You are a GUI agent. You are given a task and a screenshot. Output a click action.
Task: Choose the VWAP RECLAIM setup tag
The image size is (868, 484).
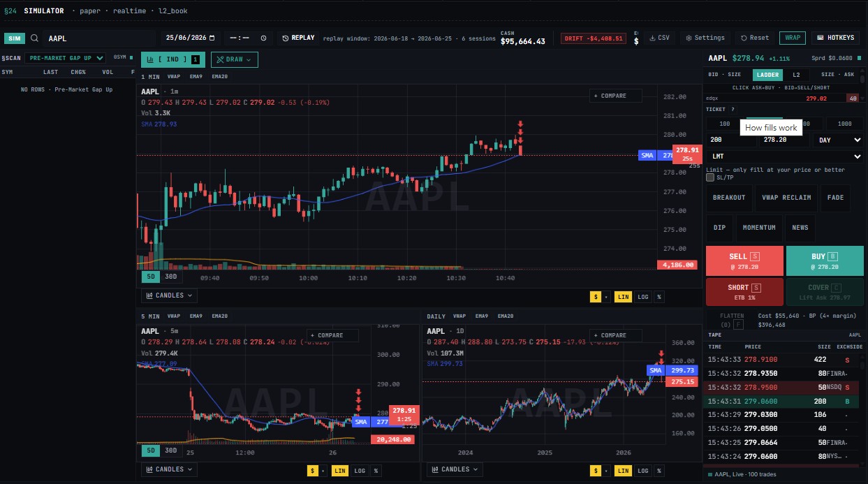786,198
